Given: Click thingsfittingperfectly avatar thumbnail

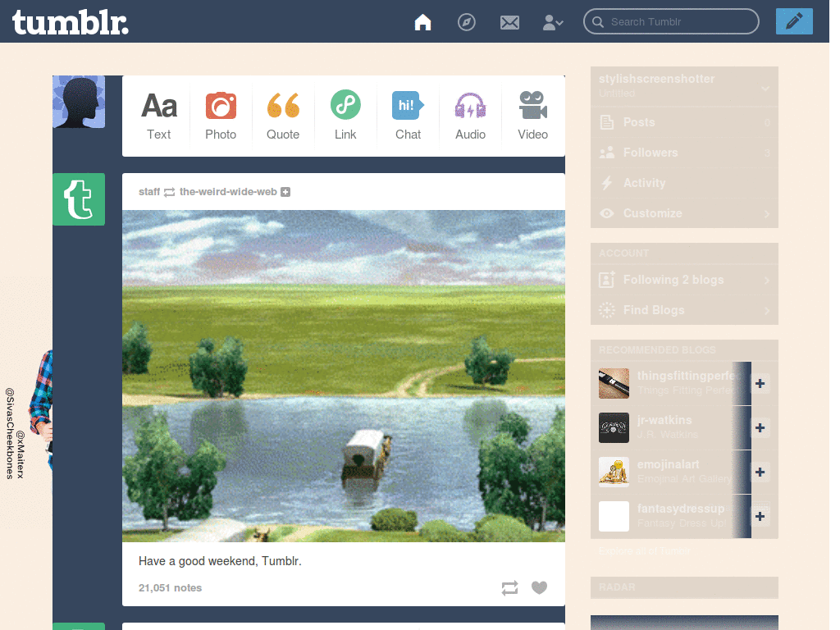Looking at the screenshot, I should [614, 384].
